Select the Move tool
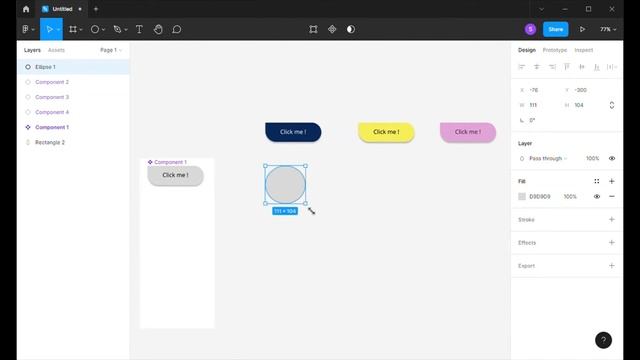Screen dimensions: 640x360 point(49,29)
